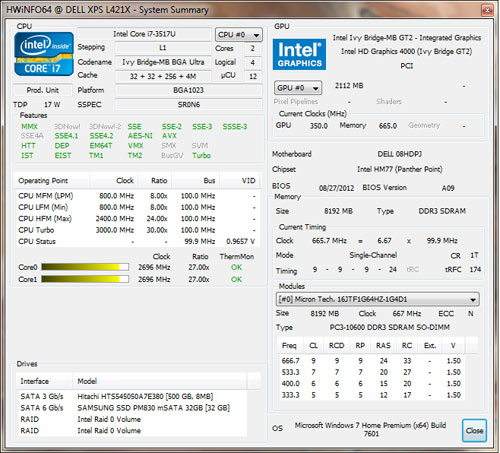500x453 pixels.
Task: Select the CPU MFM (LPM) row
Action: point(137,196)
